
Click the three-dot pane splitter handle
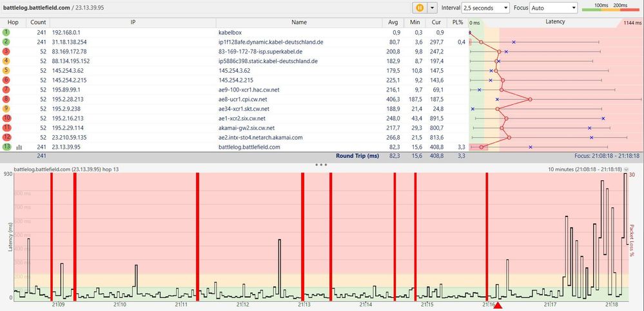[321, 165]
